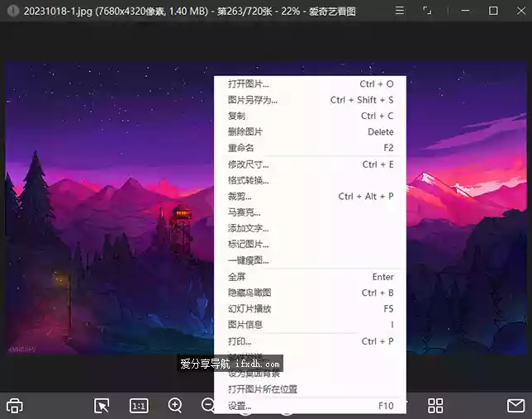Show image at 1:1 actual size
The width and height of the screenshot is (532, 419).
[x=139, y=406]
